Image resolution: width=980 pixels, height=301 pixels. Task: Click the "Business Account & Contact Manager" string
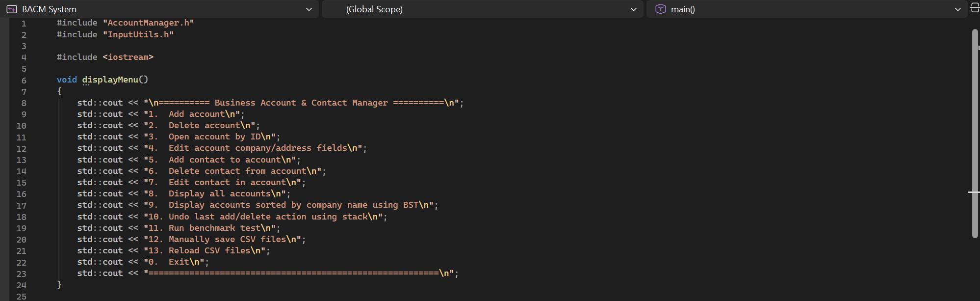click(301, 103)
